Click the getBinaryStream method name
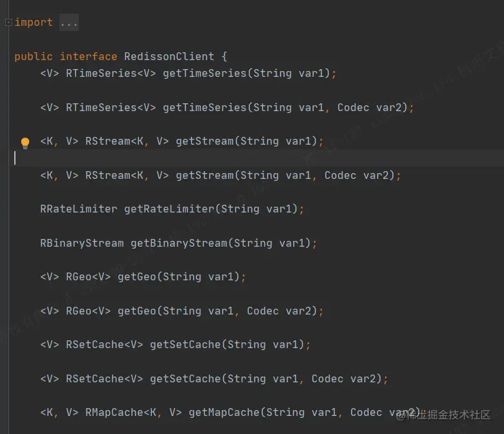Screen dimensions: 504x434 pyautogui.click(x=179, y=243)
